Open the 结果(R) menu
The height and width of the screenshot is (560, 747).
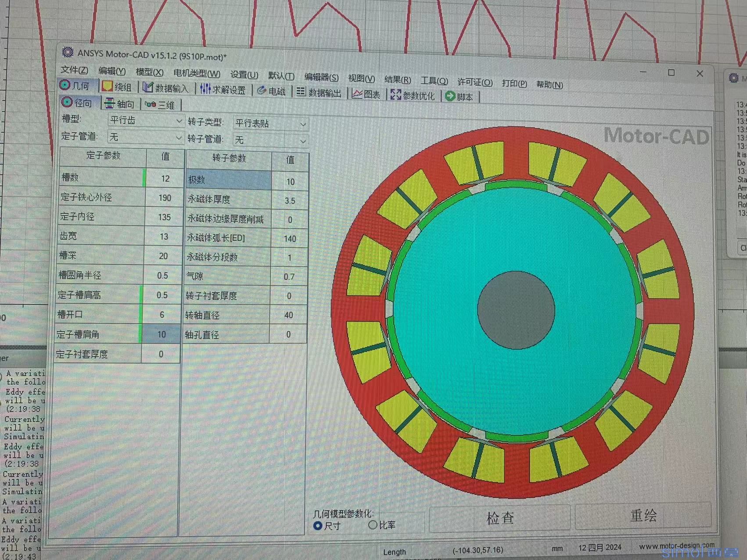pyautogui.click(x=398, y=79)
